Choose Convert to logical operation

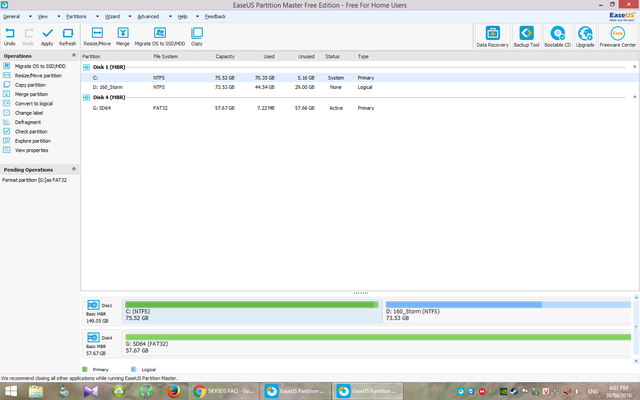coord(34,104)
